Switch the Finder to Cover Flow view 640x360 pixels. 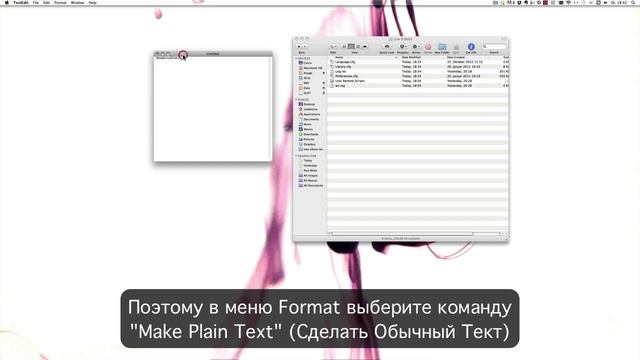pyautogui.click(x=365, y=47)
